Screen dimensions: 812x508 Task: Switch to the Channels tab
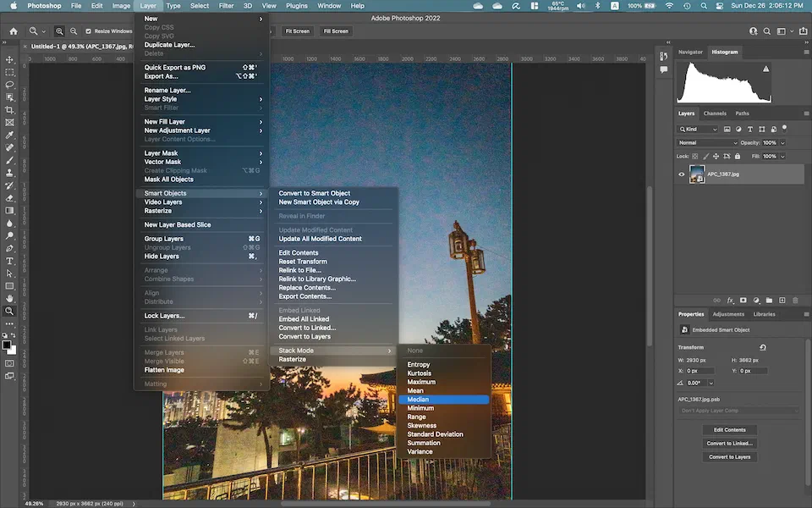(715, 113)
